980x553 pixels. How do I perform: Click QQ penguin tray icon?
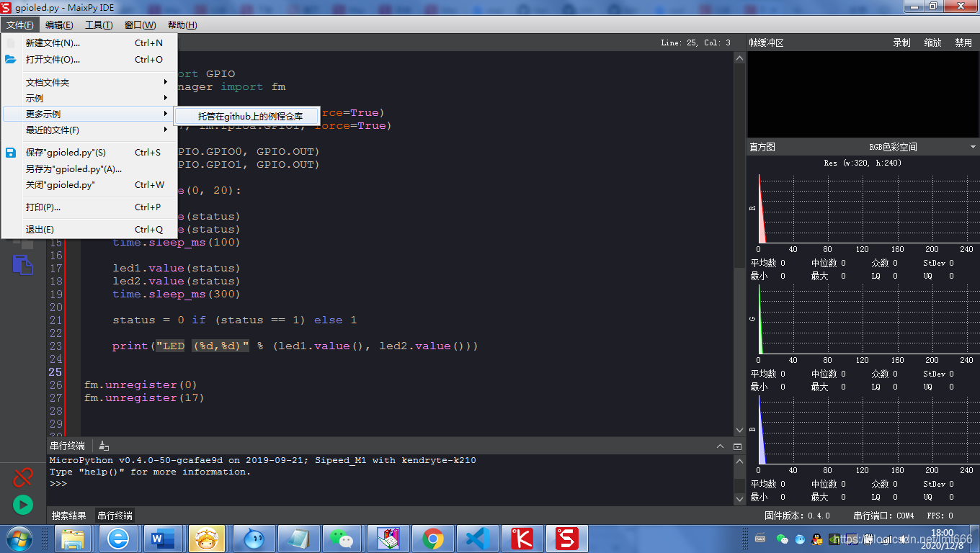pos(817,539)
